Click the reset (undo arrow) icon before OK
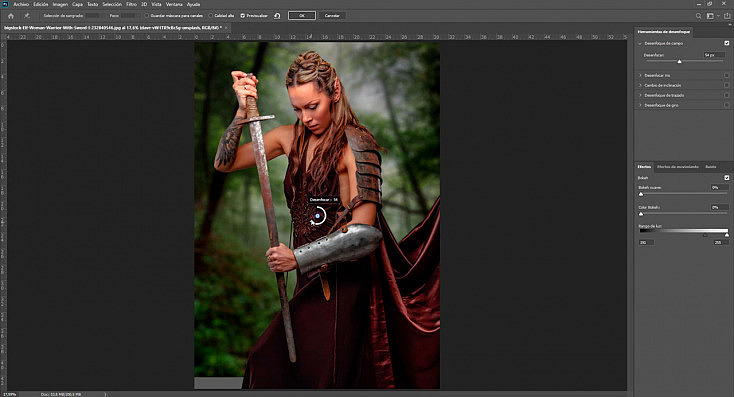734x397 pixels. point(277,15)
